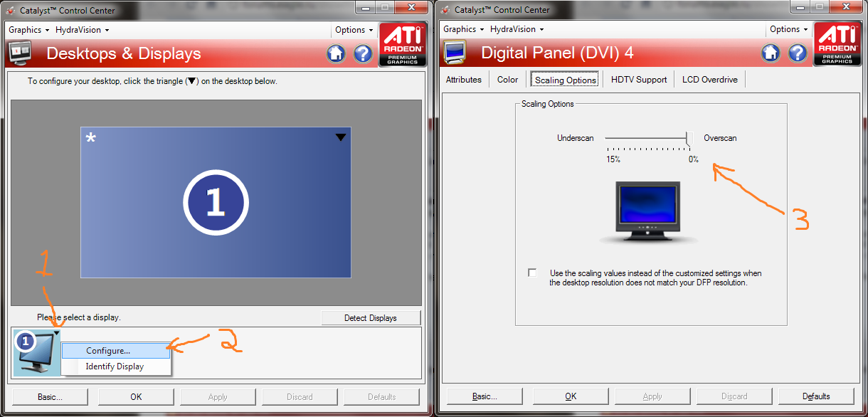868x417 pixels.
Task: Minimize the Digital Panel window
Action: point(800,9)
